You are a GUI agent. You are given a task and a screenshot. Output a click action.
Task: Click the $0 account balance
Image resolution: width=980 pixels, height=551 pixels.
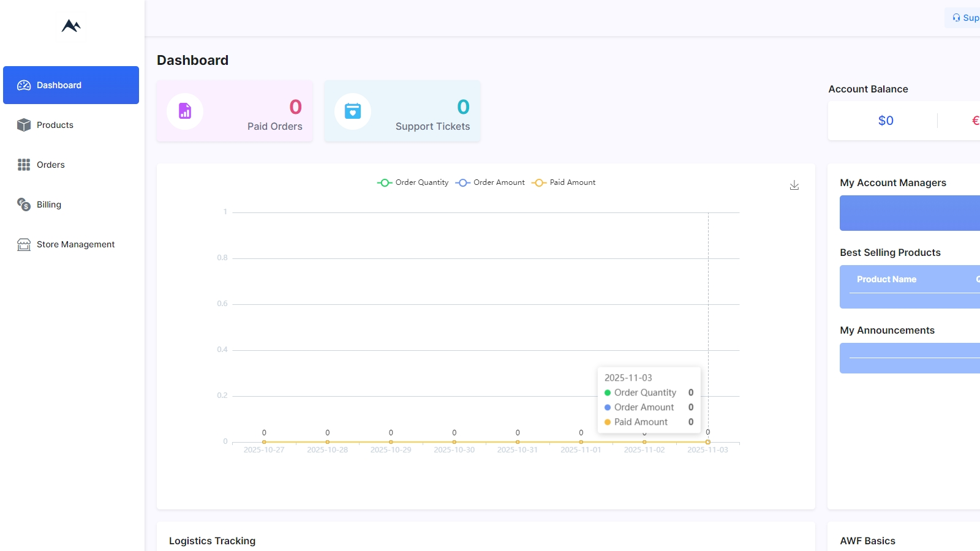coord(886,121)
